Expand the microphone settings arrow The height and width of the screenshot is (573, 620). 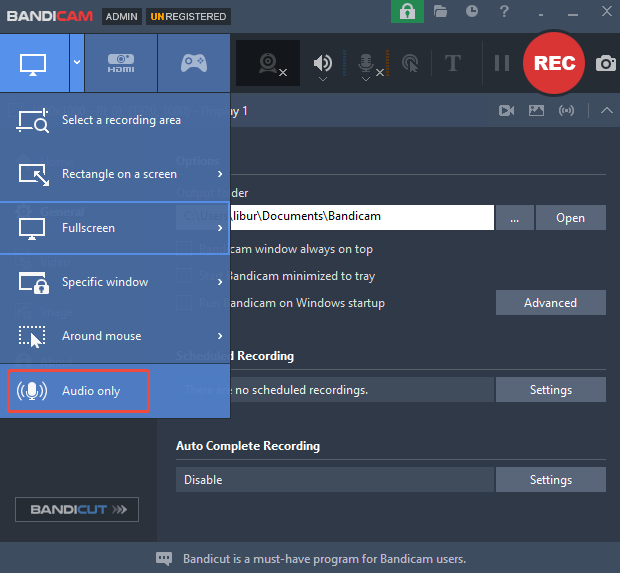click(x=366, y=79)
